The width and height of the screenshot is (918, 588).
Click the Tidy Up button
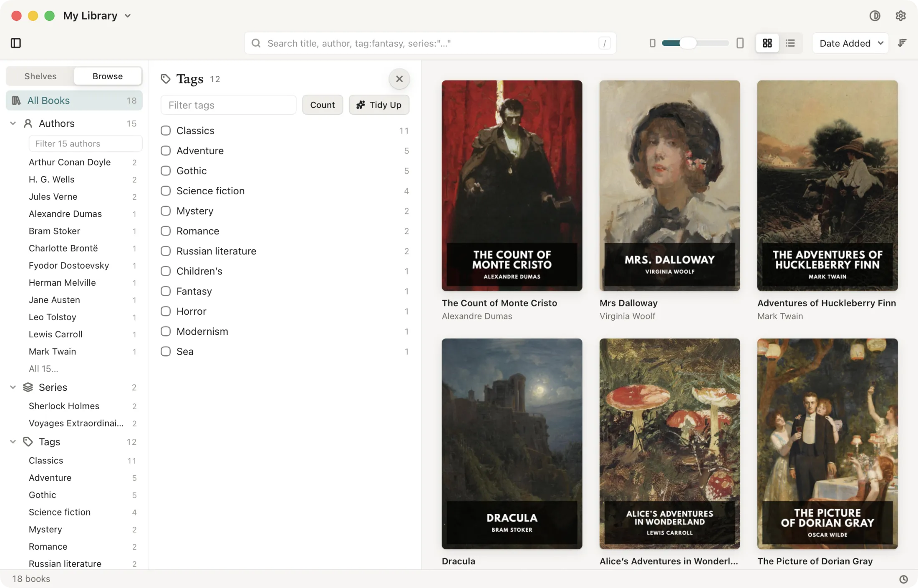[x=379, y=105]
